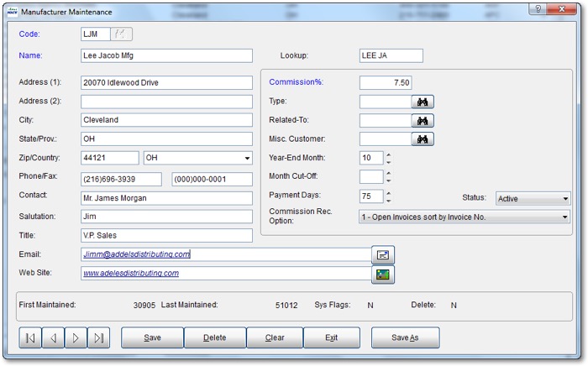Click the City field Cleveland

tap(166, 120)
